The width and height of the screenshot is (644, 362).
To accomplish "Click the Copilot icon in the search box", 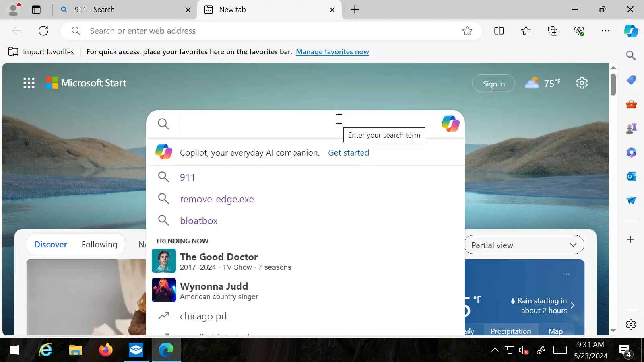I will coord(450,124).
